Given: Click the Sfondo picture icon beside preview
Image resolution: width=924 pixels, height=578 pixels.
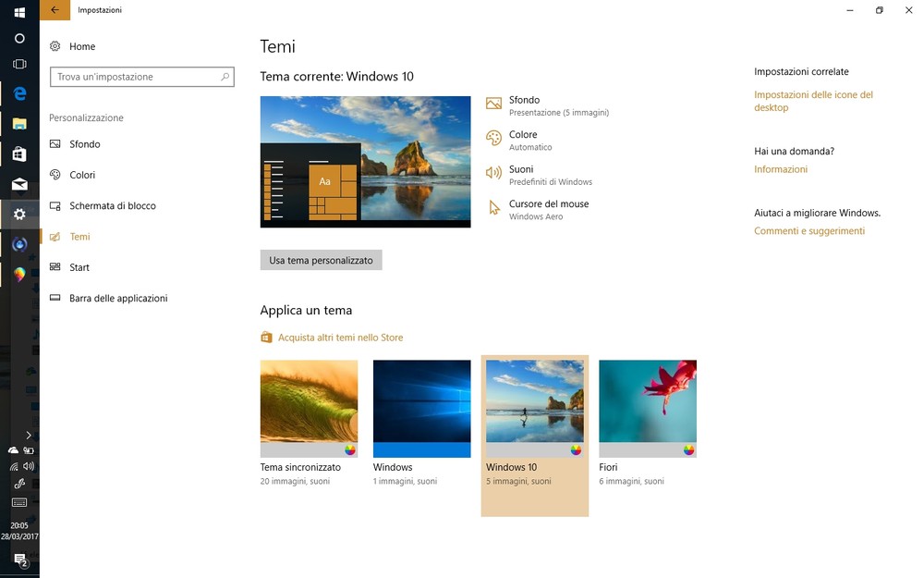Looking at the screenshot, I should pyautogui.click(x=493, y=104).
